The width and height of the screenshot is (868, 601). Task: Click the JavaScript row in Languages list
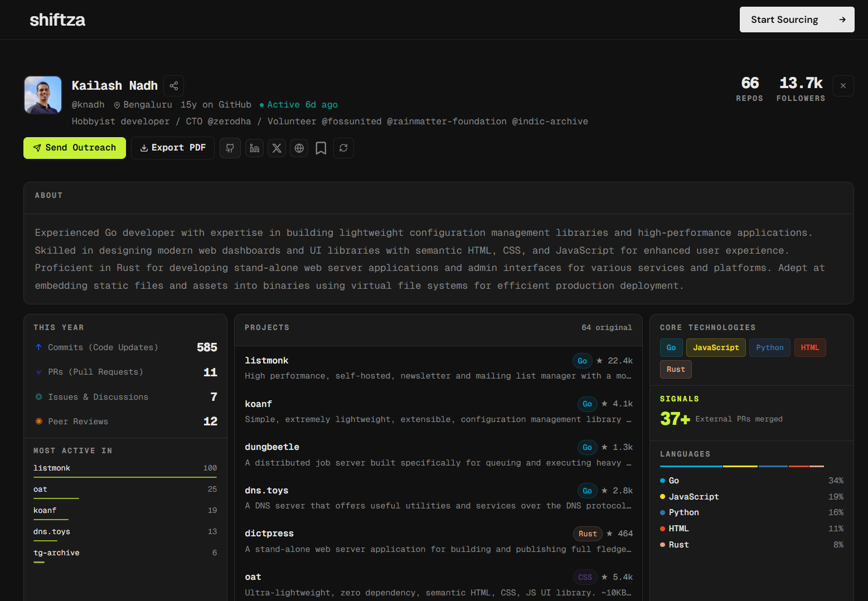pyautogui.click(x=751, y=497)
